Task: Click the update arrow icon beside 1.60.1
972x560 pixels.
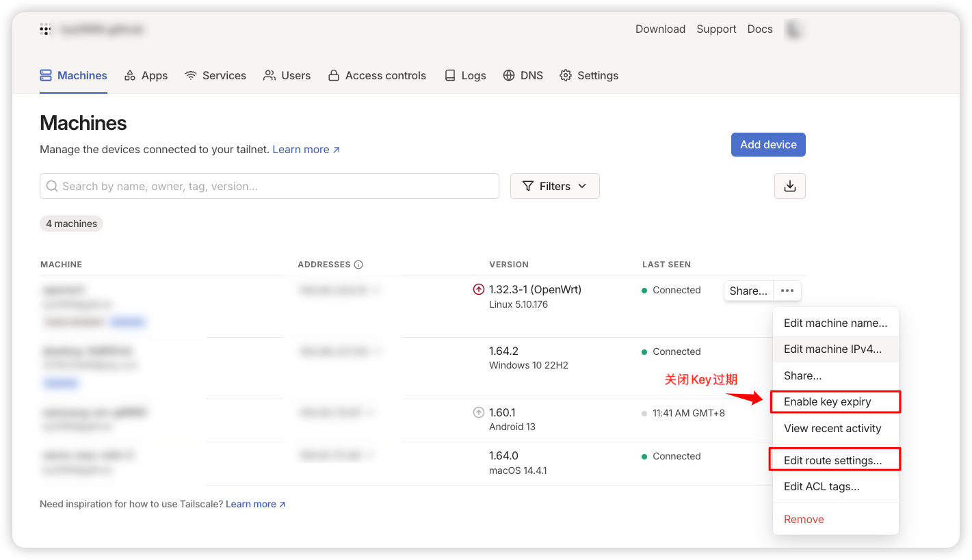Action: pyautogui.click(x=479, y=413)
